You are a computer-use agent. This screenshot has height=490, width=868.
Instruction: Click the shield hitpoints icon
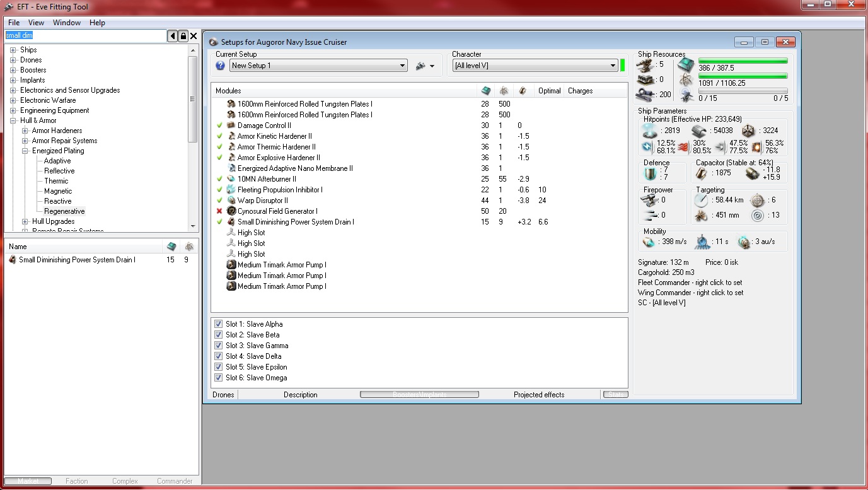pos(649,131)
